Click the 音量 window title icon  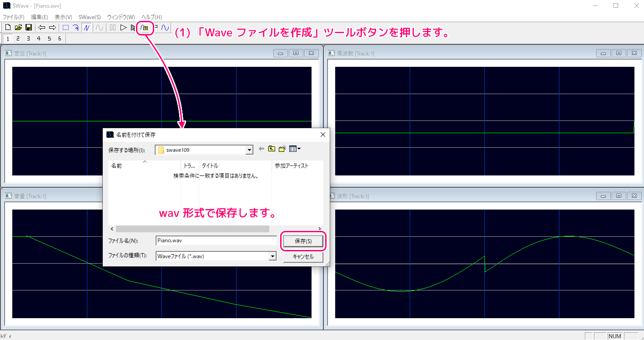(x=8, y=196)
